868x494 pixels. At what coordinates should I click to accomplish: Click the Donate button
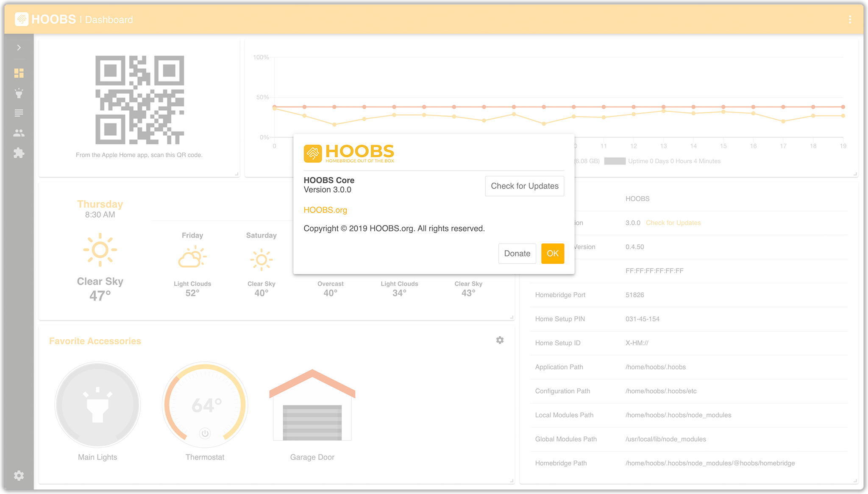[x=517, y=254]
